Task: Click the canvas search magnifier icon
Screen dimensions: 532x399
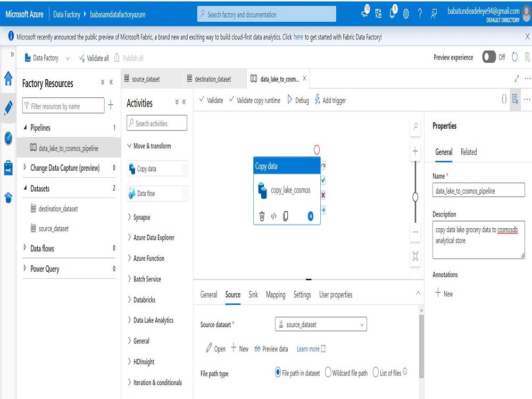Action: pos(415,127)
